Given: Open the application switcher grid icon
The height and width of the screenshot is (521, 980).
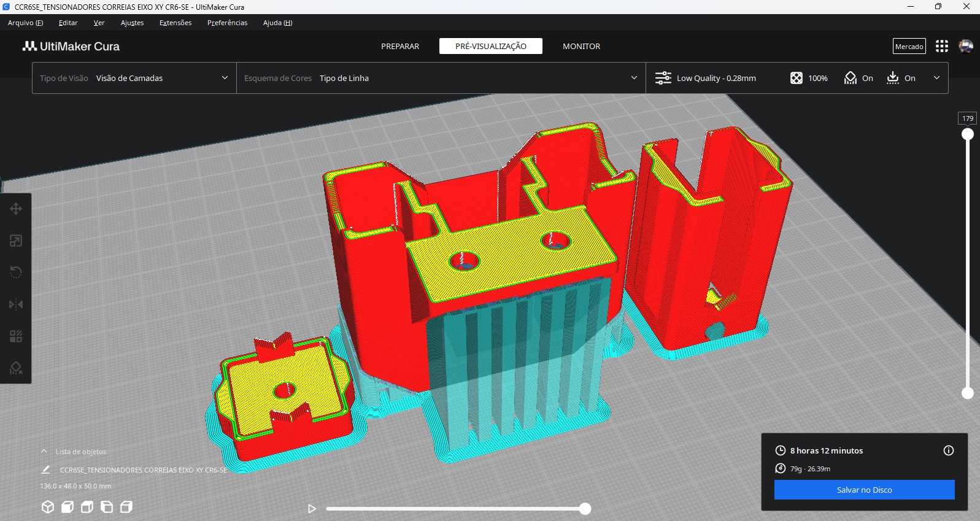Looking at the screenshot, I should [942, 46].
